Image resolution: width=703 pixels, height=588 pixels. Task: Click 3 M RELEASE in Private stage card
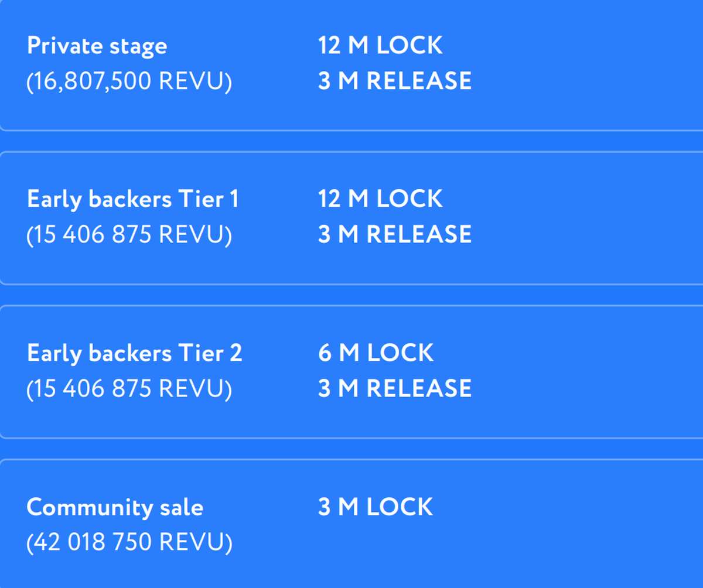pyautogui.click(x=394, y=81)
